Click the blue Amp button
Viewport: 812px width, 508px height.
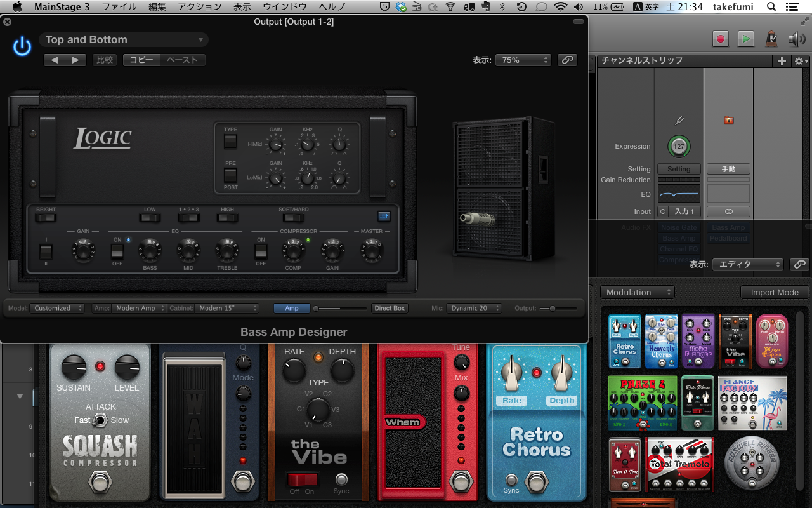click(x=292, y=308)
